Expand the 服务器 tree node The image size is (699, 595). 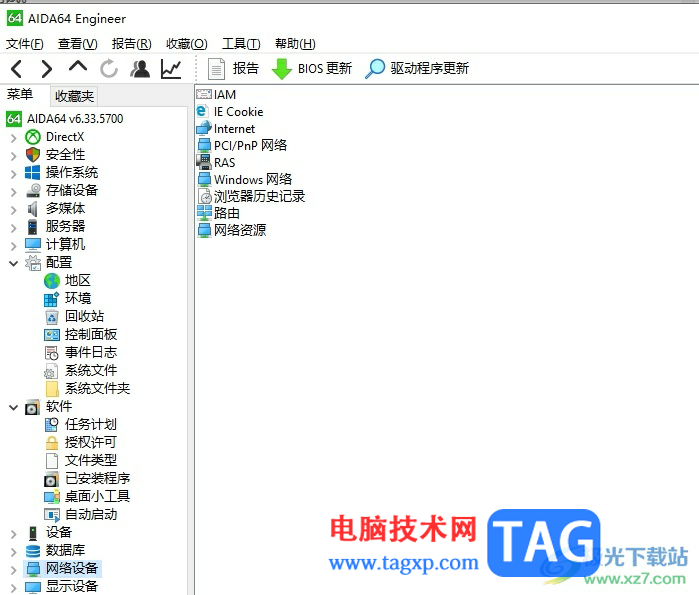click(13, 228)
